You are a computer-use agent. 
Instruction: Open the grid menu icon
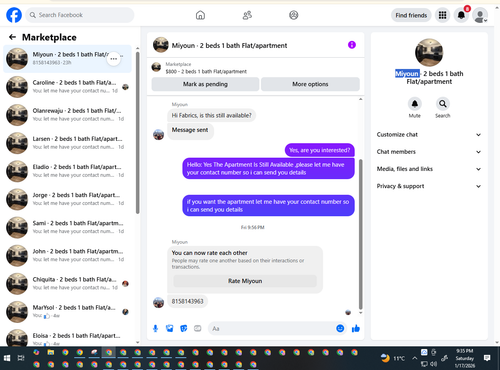point(442,15)
